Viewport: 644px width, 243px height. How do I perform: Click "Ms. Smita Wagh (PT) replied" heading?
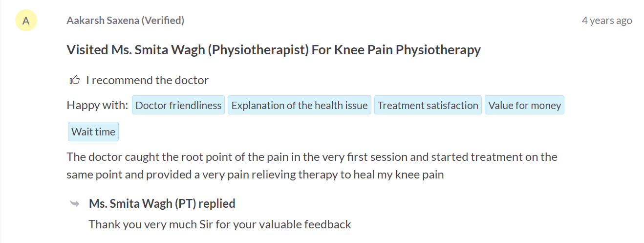coord(162,203)
